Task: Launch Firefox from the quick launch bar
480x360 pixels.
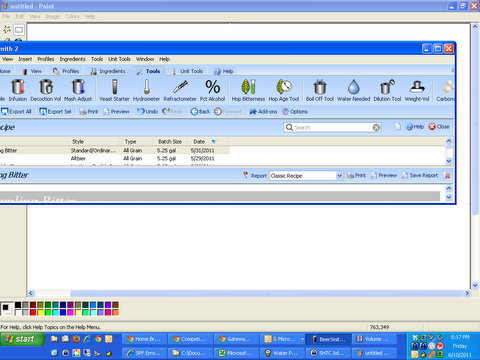Action: (x=76, y=339)
